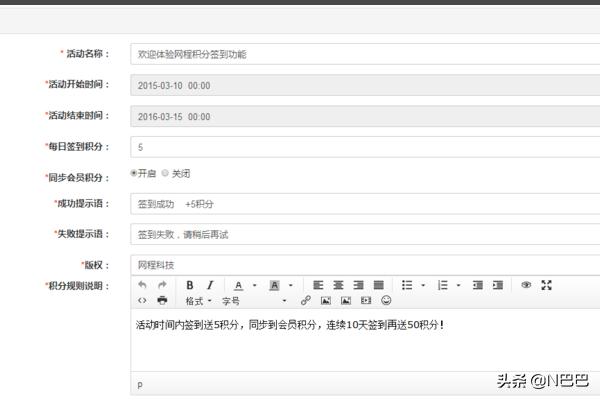This screenshot has width=600, height=400.
Task: Click the 活动开始时间 date field
Action: 365,85
